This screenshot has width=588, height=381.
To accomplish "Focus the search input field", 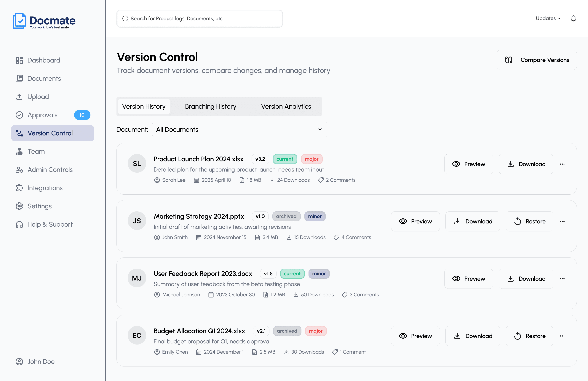I will [x=200, y=19].
